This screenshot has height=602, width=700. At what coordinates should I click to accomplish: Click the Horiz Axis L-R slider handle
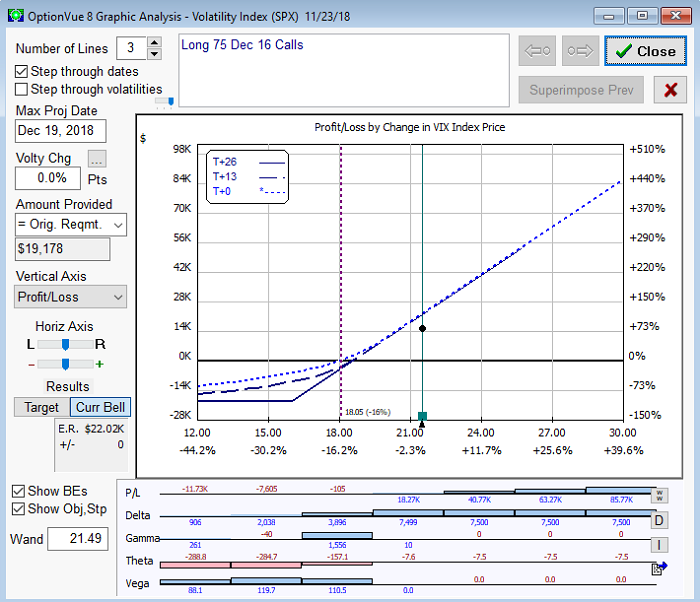coord(65,344)
